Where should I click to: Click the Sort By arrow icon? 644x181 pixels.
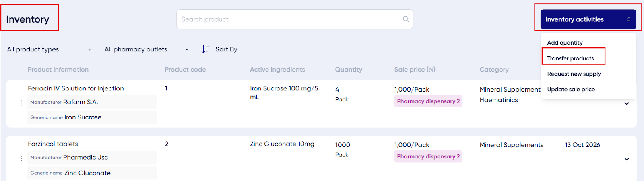(205, 49)
